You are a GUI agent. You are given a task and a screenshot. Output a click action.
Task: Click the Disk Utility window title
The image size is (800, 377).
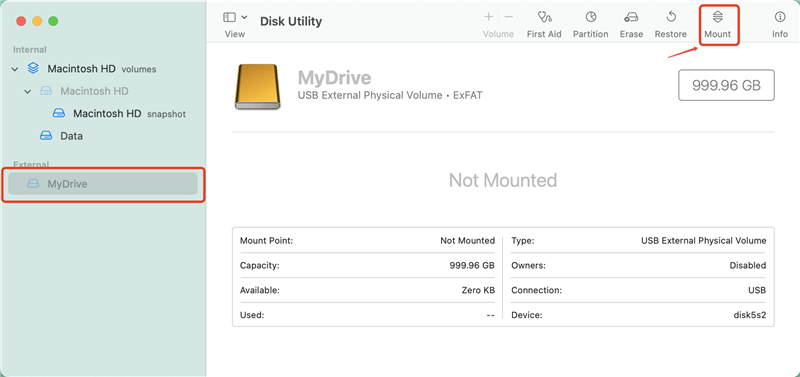point(291,21)
